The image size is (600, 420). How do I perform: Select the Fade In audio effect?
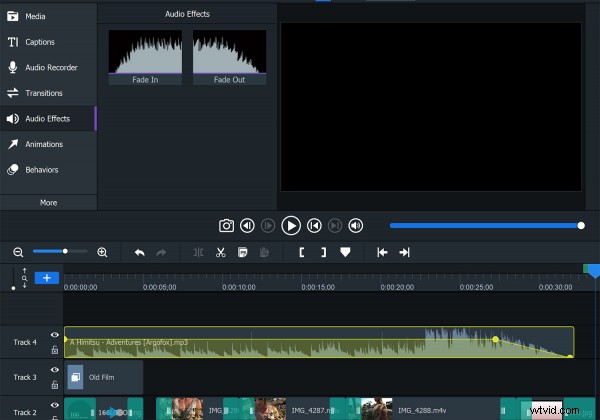pyautogui.click(x=145, y=57)
